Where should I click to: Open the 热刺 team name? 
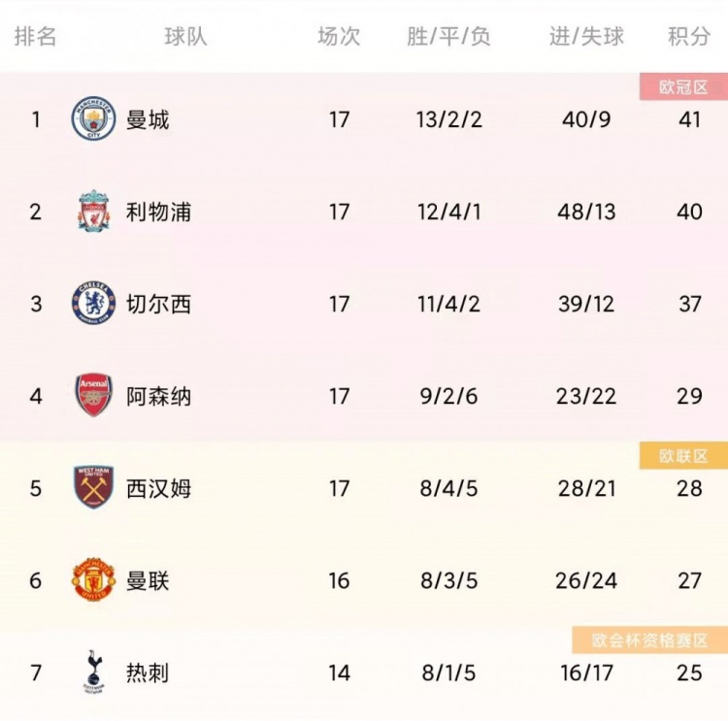148,672
